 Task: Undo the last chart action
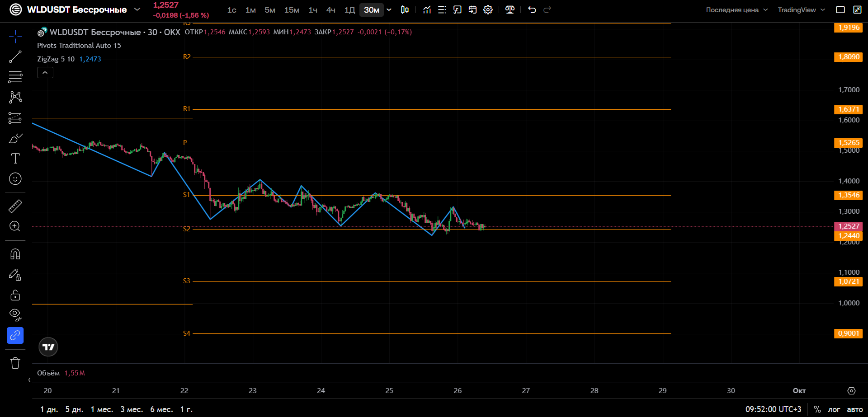click(x=532, y=10)
